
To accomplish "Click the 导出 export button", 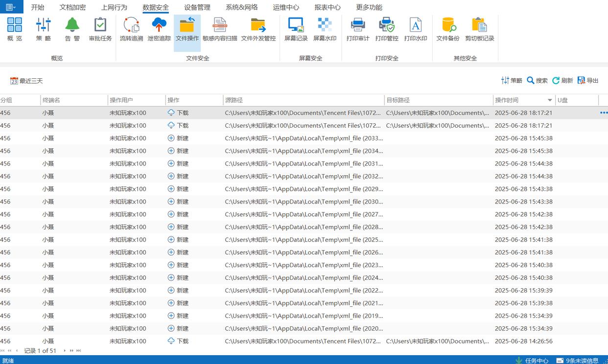I will click(588, 81).
